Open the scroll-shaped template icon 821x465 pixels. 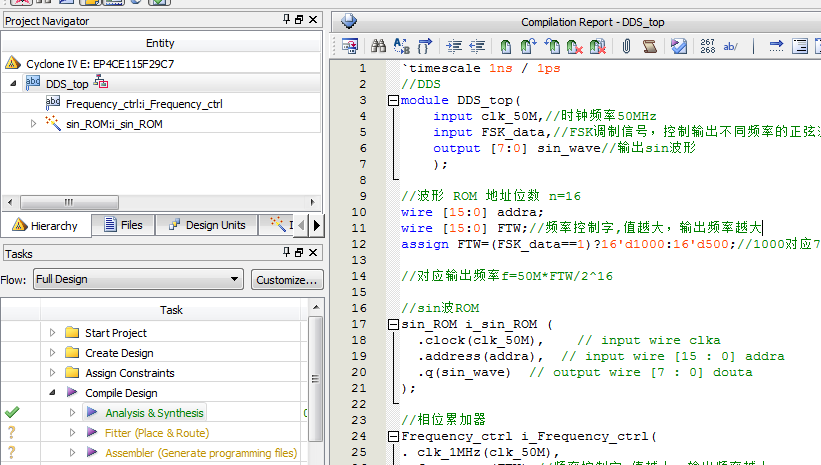(649, 47)
